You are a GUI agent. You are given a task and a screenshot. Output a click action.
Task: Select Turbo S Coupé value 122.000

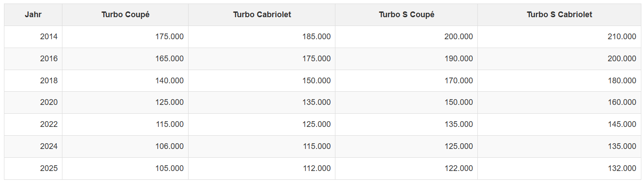click(x=458, y=168)
